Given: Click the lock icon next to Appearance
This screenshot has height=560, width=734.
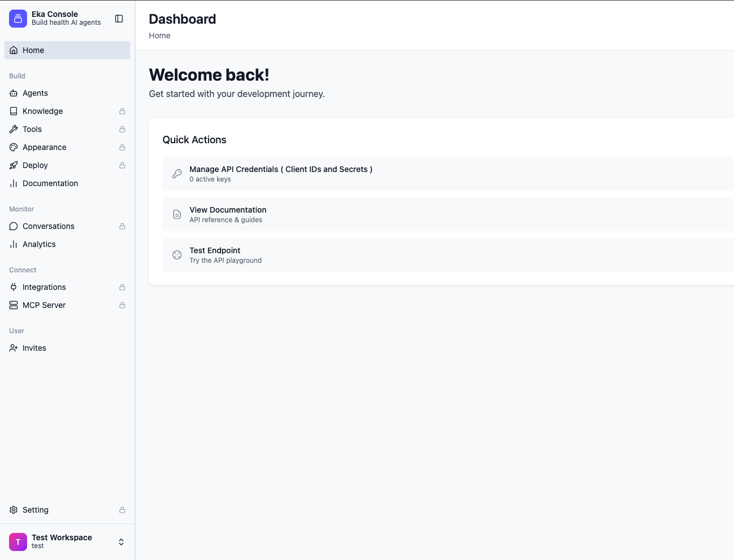Looking at the screenshot, I should 122,147.
